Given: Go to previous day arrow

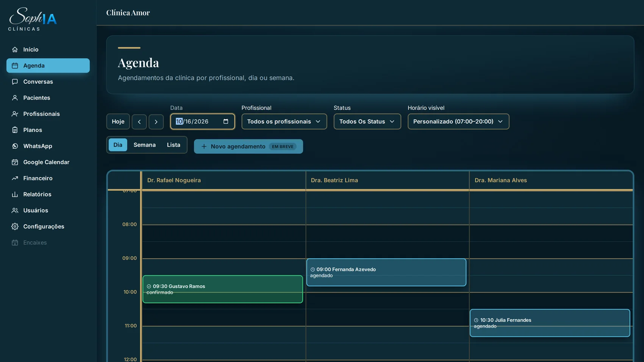Looking at the screenshot, I should tap(139, 122).
